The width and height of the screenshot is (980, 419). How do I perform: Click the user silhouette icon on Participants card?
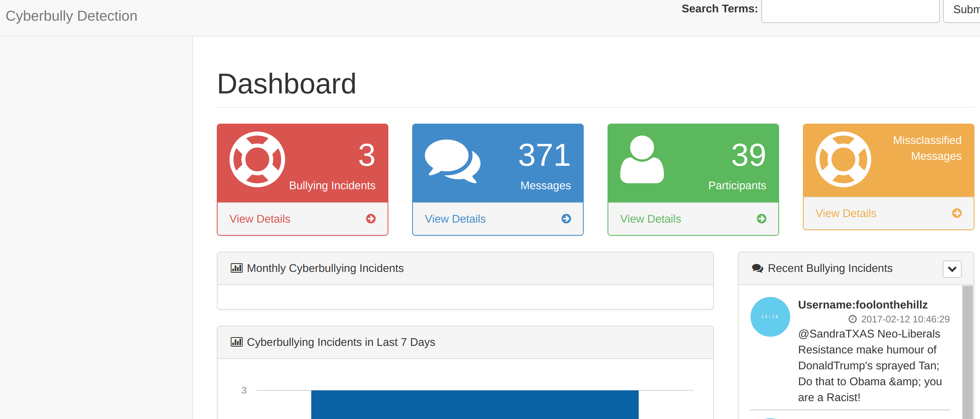(x=642, y=159)
